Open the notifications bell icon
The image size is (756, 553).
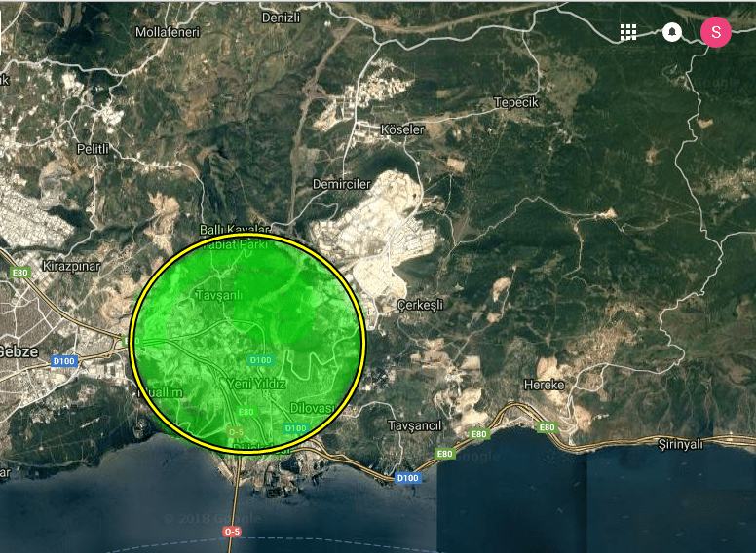[672, 32]
